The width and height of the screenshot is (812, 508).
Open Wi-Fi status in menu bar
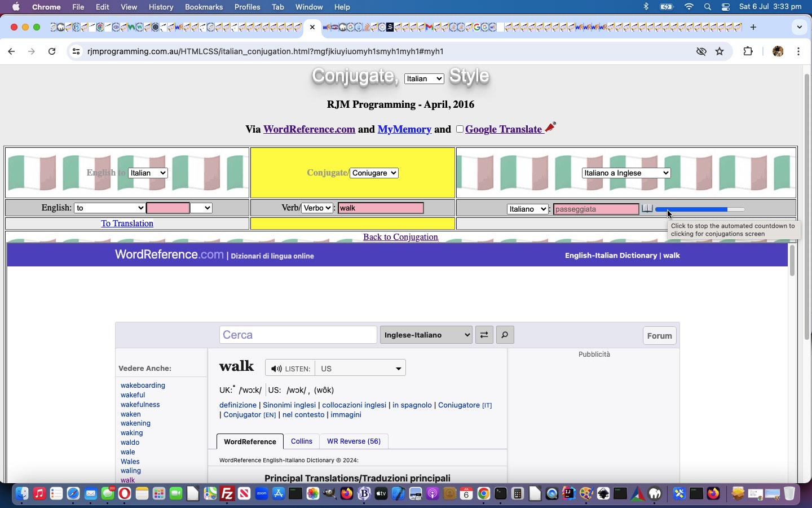click(689, 7)
